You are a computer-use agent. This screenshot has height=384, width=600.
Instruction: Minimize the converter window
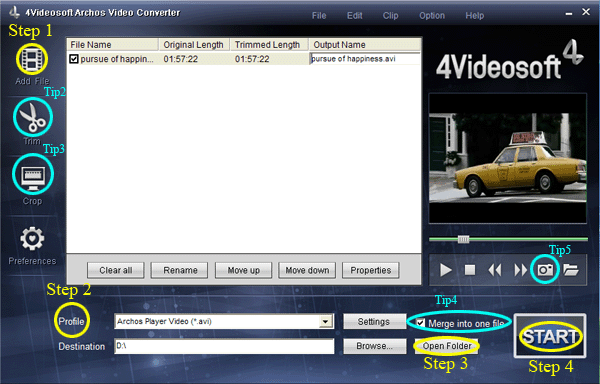(569, 13)
